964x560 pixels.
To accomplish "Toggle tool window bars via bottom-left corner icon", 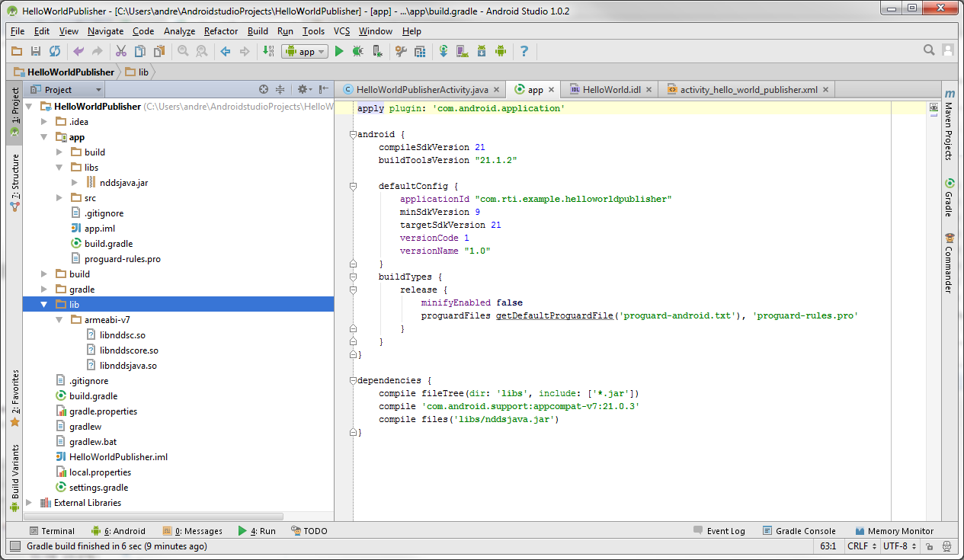I will click(14, 546).
